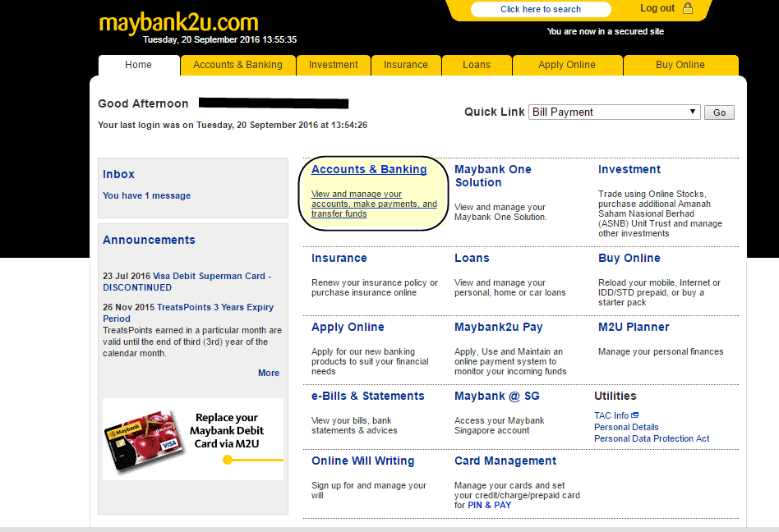Open the Online Will Writing section
This screenshot has width=779, height=532.
362,461
